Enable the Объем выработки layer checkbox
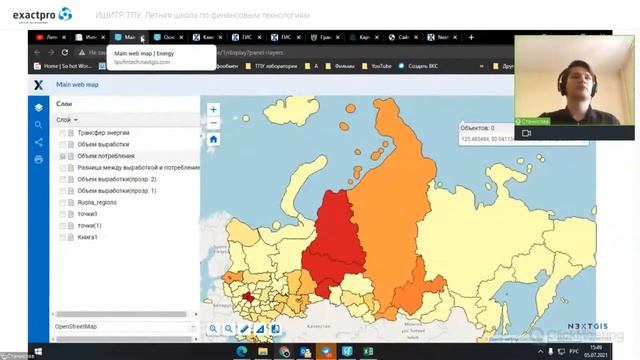Viewport: 640px width, 360px height. (x=62, y=144)
